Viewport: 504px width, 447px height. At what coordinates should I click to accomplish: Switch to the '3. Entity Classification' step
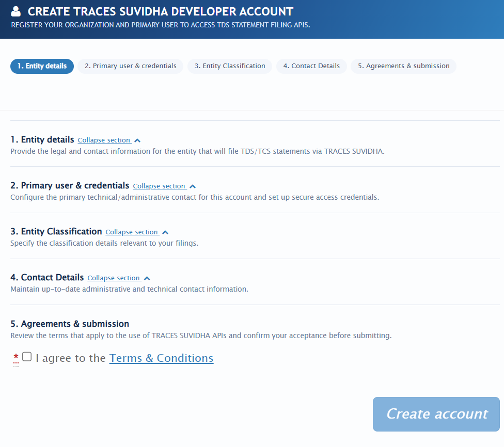pyautogui.click(x=229, y=66)
